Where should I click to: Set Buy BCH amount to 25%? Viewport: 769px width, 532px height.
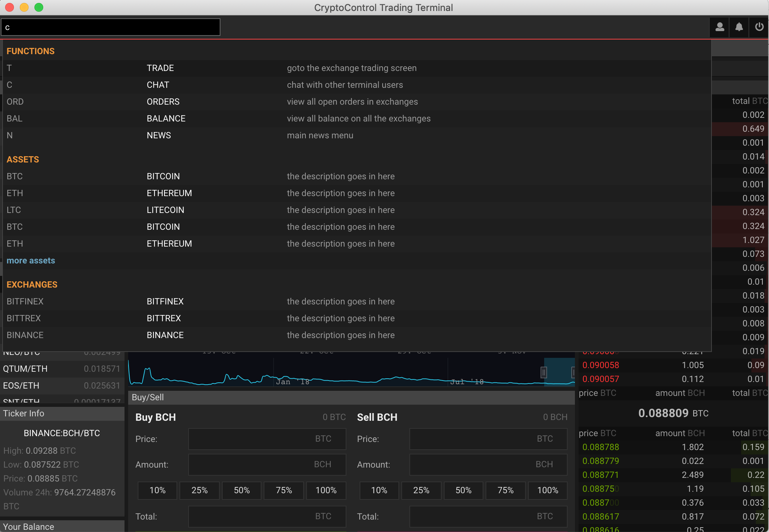[200, 490]
